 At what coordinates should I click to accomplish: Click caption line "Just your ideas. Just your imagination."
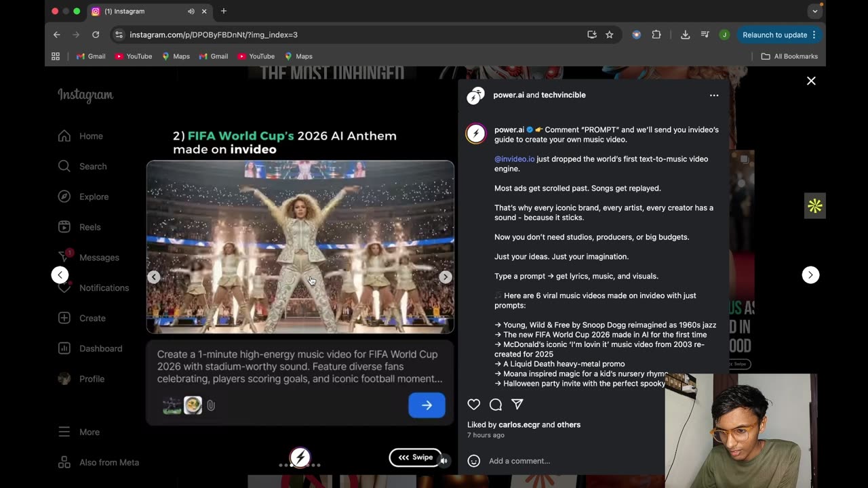[x=561, y=256]
